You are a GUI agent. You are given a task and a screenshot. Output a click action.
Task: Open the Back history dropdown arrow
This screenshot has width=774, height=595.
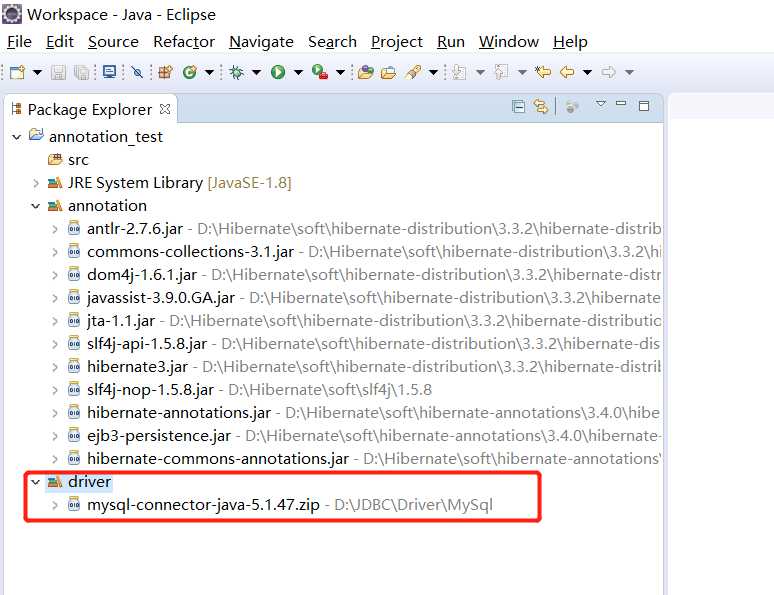point(587,73)
